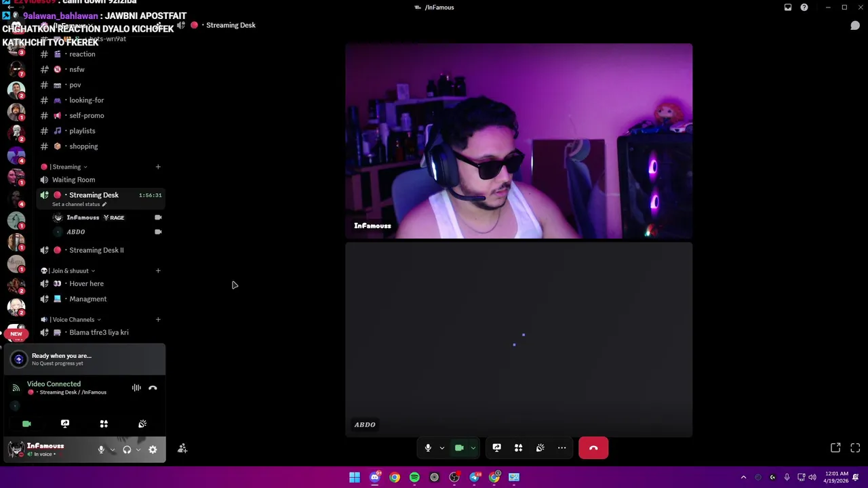Open more options ellipsis in call bar
This screenshot has width=868, height=488.
click(x=561, y=448)
